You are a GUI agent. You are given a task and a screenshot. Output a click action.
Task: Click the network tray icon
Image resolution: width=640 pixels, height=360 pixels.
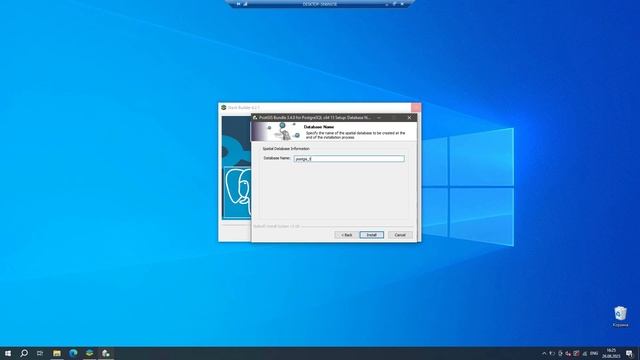tap(584, 353)
